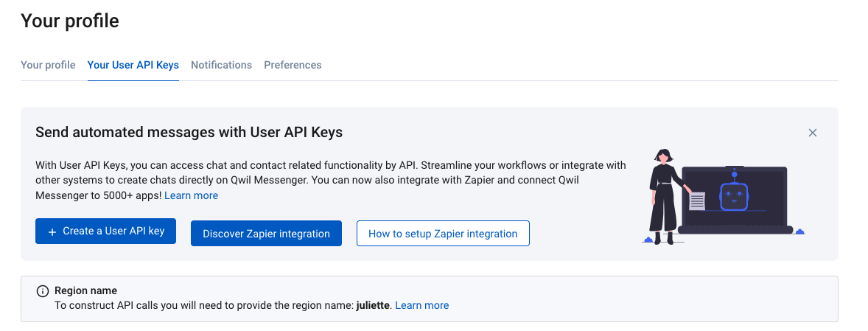The height and width of the screenshot is (331, 868).
Task: Click the Your profile page heading
Action: click(70, 21)
